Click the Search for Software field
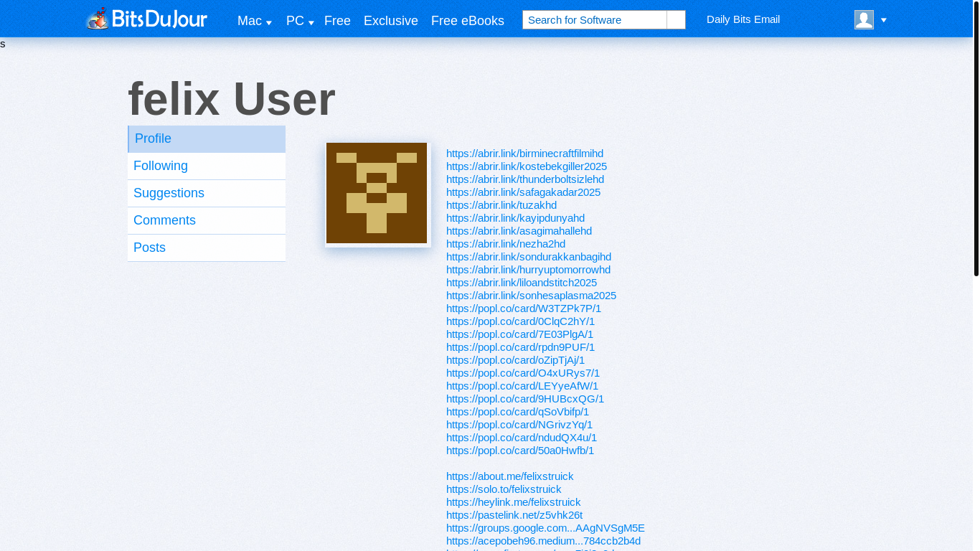The width and height of the screenshot is (980, 551). pos(595,20)
